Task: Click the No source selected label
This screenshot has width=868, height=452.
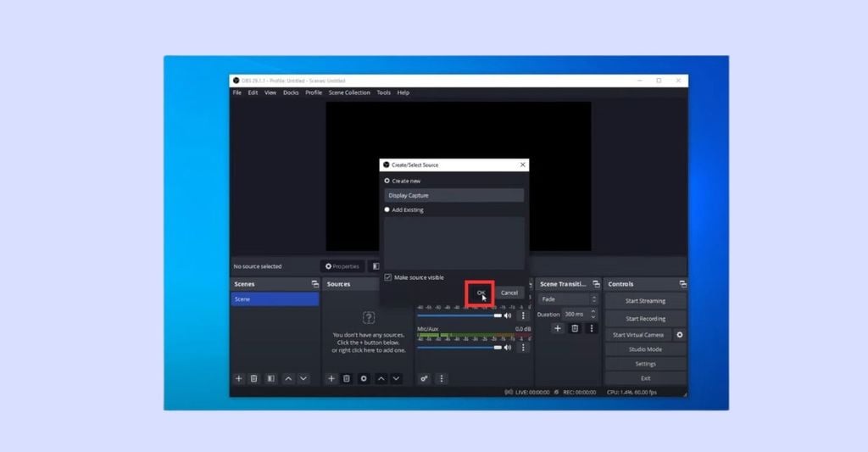Action: [258, 266]
